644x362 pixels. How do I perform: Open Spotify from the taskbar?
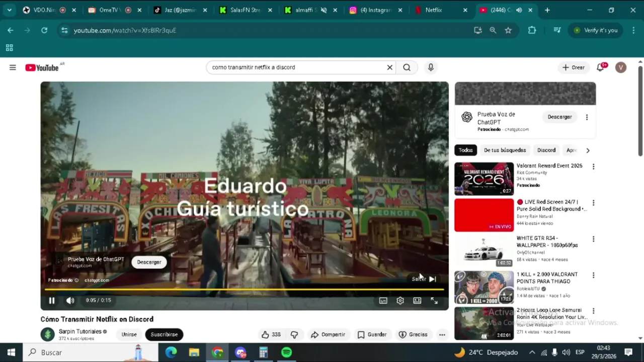click(x=286, y=352)
